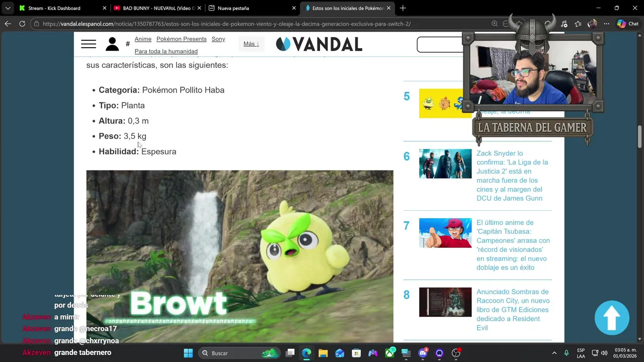Open the clock showing 03:05 a. m.
Screen dimensions: 644x362
coord(625,353)
